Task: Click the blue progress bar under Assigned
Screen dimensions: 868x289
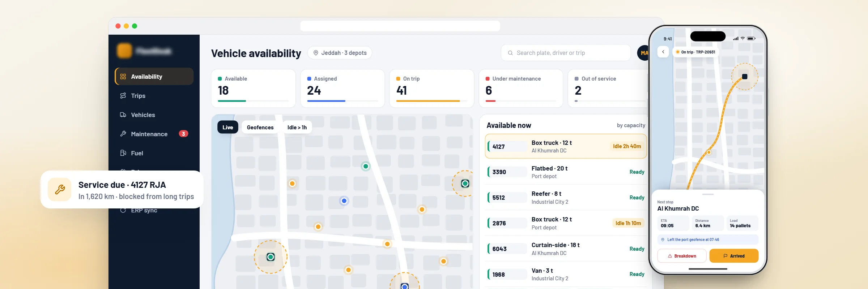Action: pyautogui.click(x=326, y=101)
